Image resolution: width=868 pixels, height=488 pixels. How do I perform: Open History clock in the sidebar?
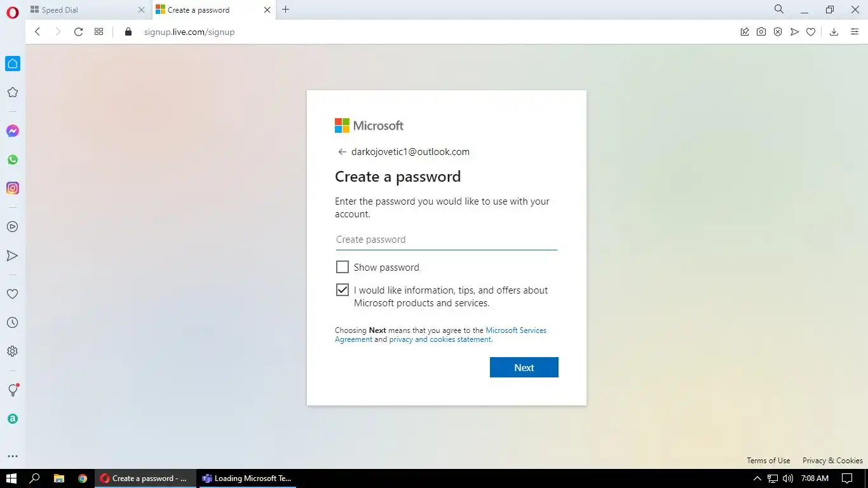(13, 323)
